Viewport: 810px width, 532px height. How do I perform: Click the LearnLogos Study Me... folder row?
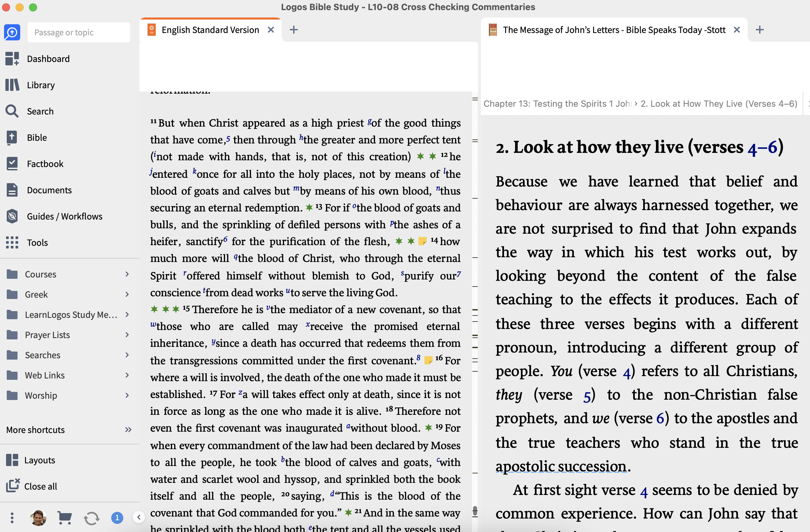tap(69, 314)
